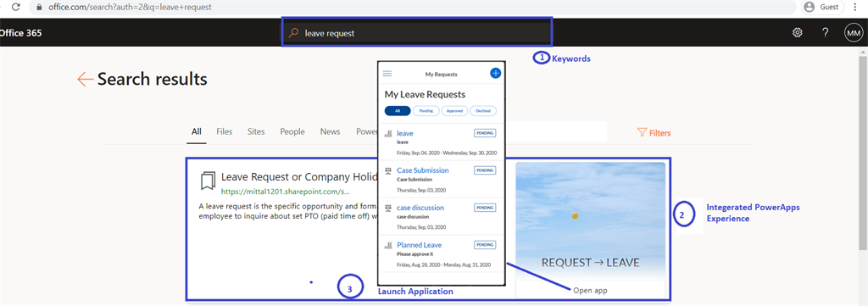Switch to the Files tab
The height and width of the screenshot is (306, 868).
click(224, 131)
